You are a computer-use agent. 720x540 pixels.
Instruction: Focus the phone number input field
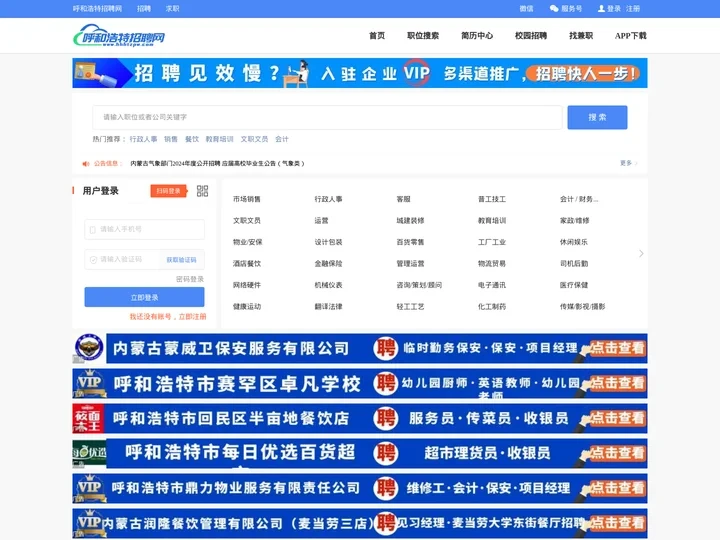pyautogui.click(x=144, y=229)
